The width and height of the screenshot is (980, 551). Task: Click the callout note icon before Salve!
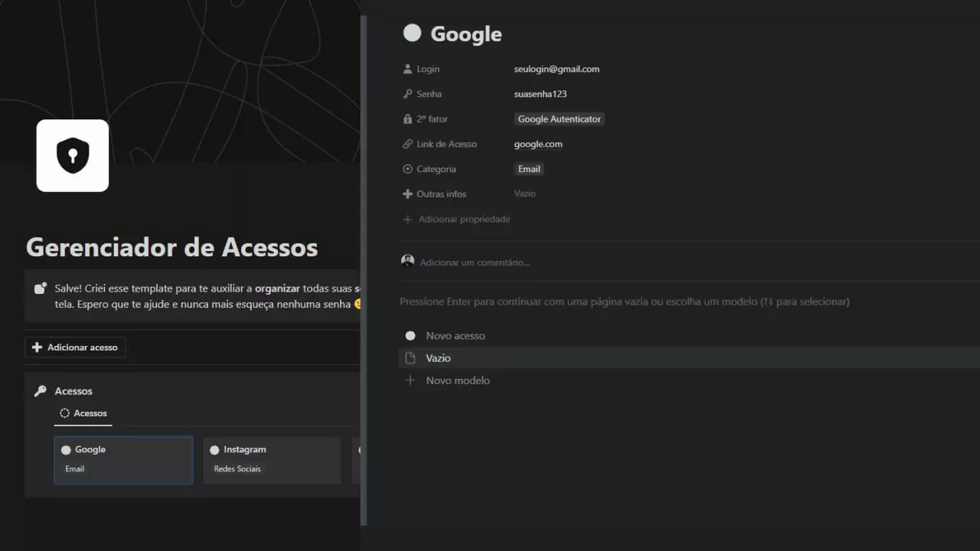pos(41,289)
